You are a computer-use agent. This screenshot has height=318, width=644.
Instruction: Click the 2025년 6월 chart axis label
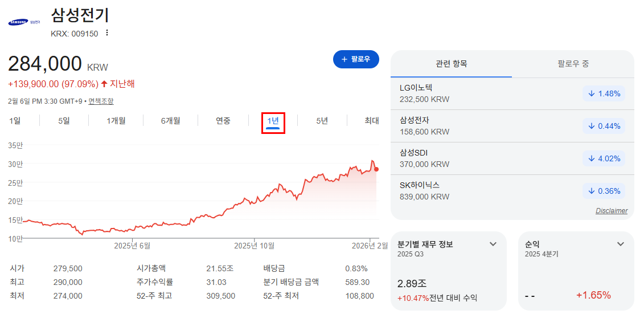coord(132,246)
